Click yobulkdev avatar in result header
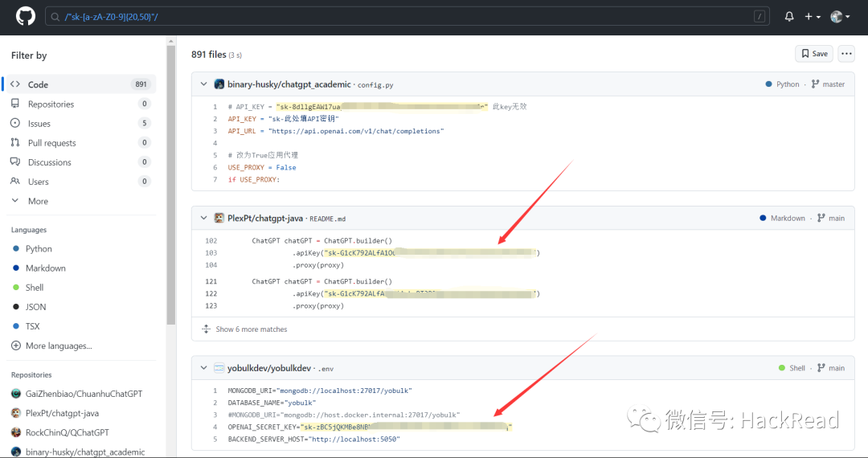 (x=219, y=368)
